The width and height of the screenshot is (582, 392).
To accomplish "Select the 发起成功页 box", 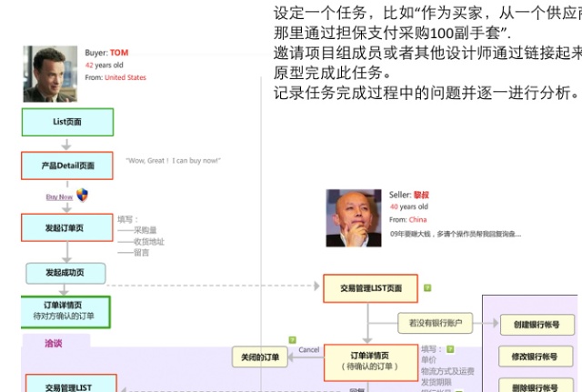I will tap(65, 273).
